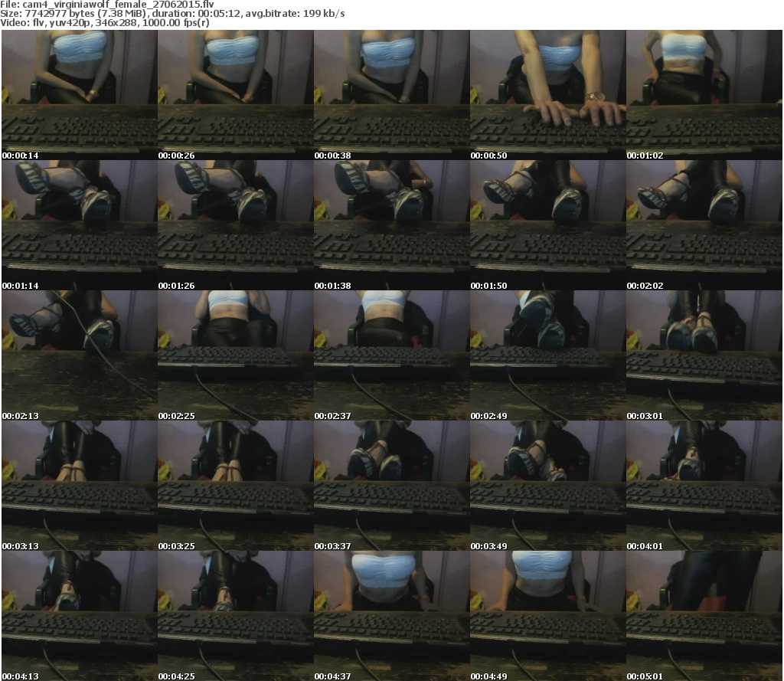Screen dimensions: 784x681
Task: Select the thumbnail stamped 00:00:26
Action: (236, 95)
